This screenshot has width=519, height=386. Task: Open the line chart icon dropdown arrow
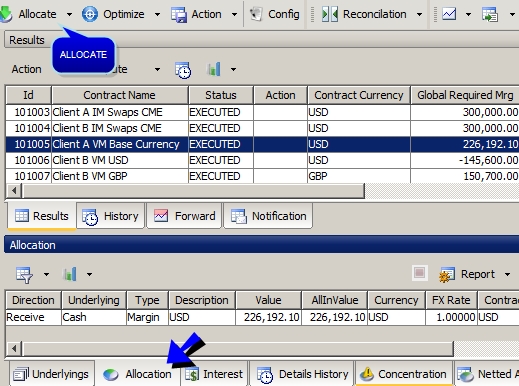[x=468, y=15]
